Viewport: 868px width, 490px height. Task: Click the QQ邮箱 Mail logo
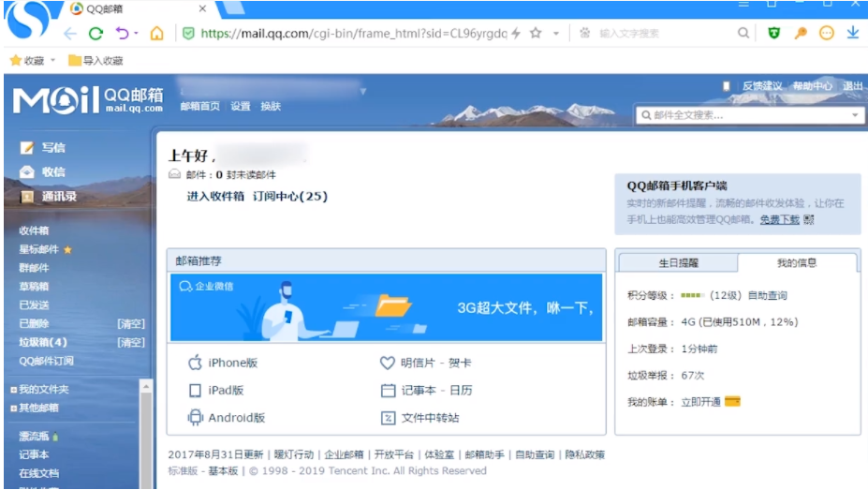tap(88, 99)
